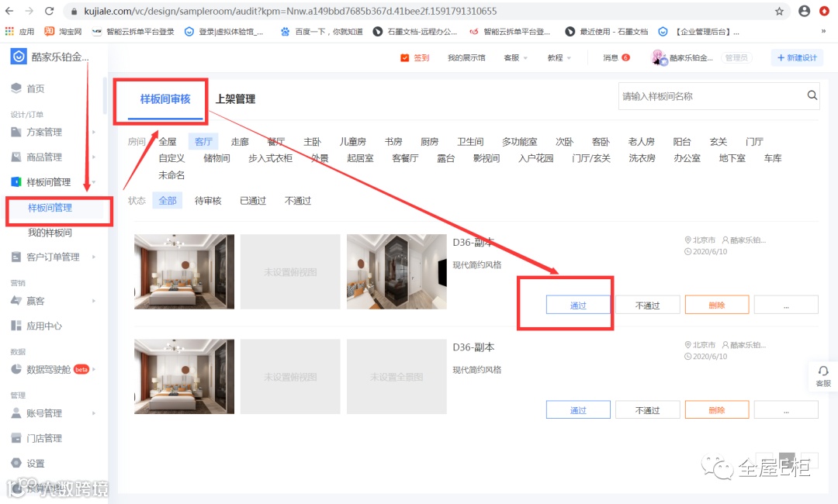Click the 酷家乐 logo icon in sidebar
838x504 pixels.
[x=19, y=56]
